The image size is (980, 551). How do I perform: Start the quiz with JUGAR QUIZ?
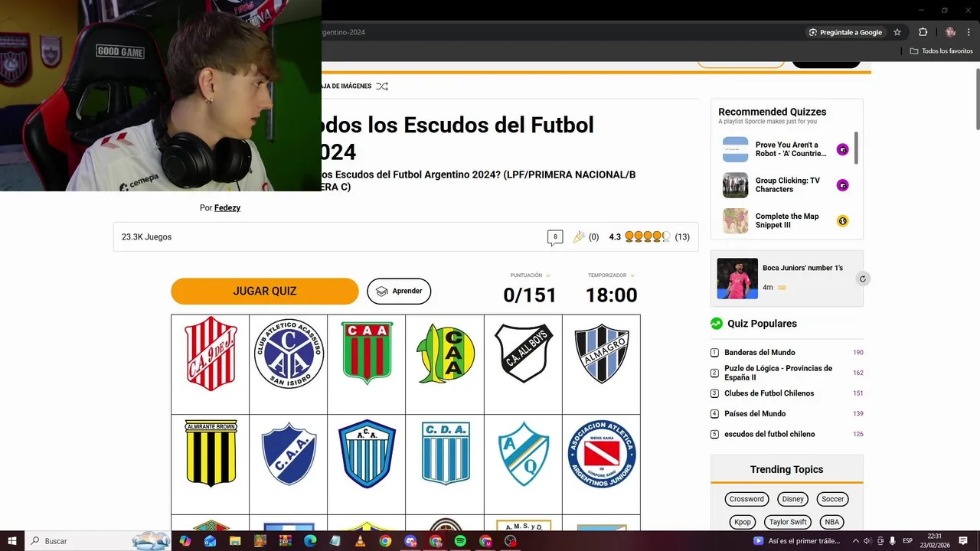click(264, 292)
